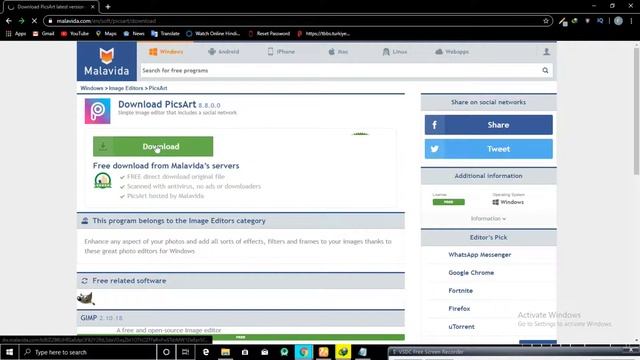This screenshot has height=360, width=640.
Task: Click the search magnifier icon
Action: point(545,71)
